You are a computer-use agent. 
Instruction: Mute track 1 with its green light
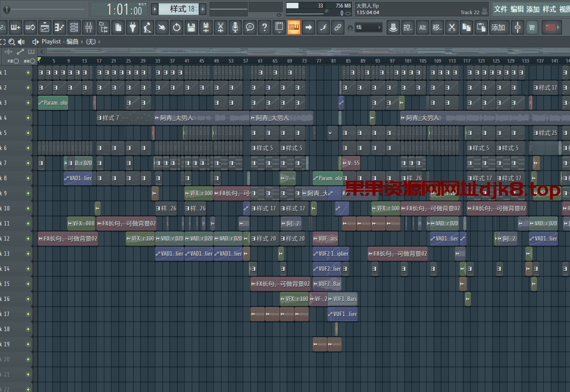[x=28, y=72]
